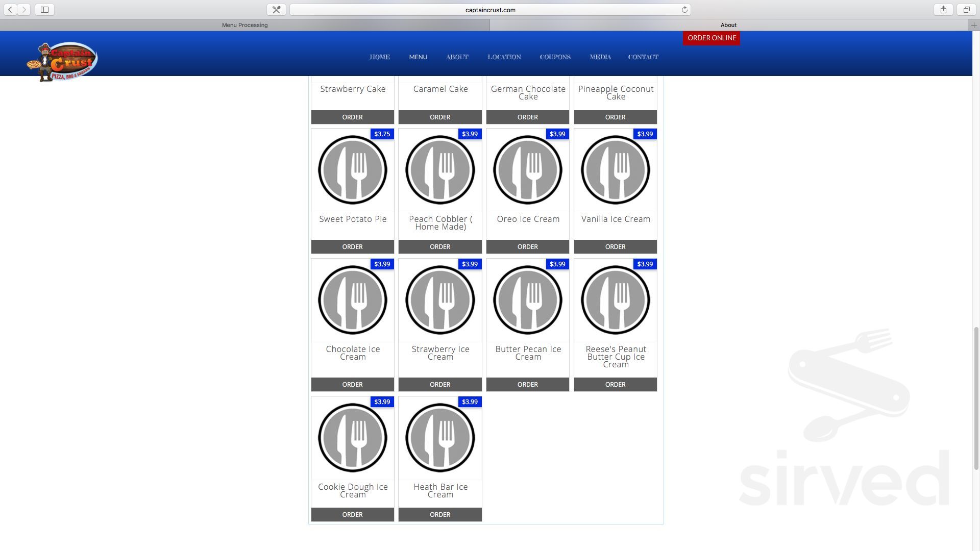
Task: Go forward with the Safari forward arrow
Action: 24,10
